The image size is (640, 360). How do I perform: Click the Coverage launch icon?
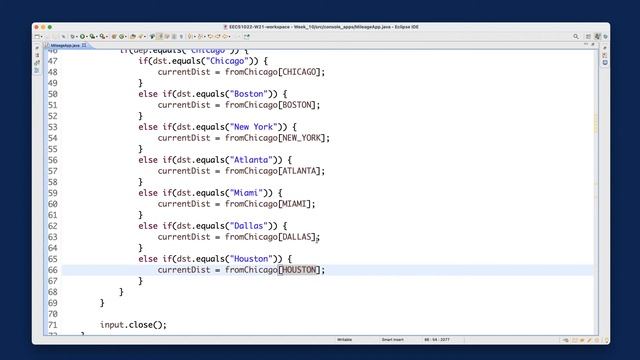point(92,36)
